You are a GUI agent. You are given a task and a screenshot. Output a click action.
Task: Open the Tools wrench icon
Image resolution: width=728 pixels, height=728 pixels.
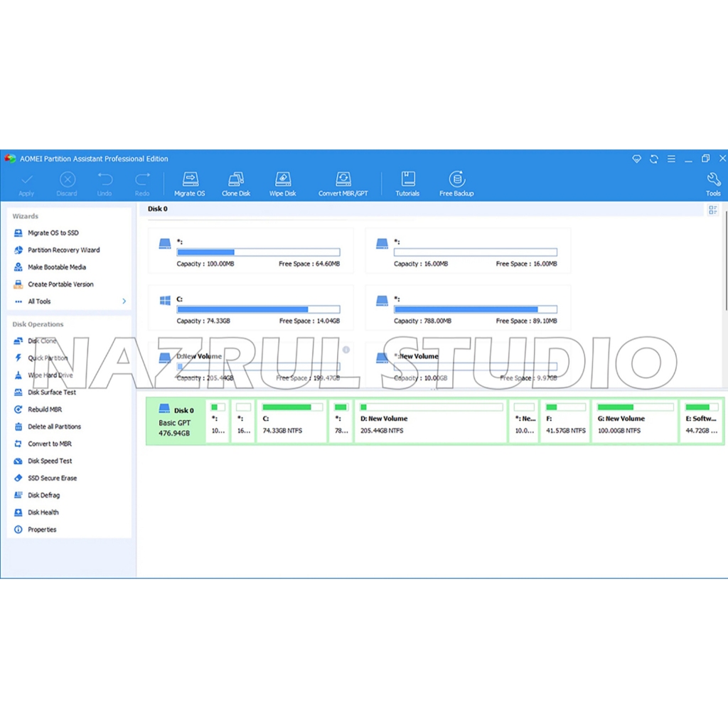pos(712,183)
